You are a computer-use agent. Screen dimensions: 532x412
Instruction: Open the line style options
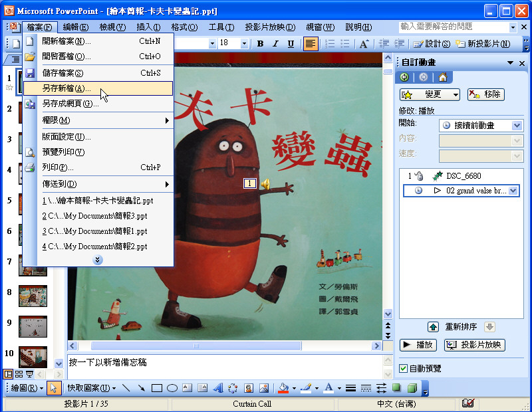pyautogui.click(x=351, y=388)
